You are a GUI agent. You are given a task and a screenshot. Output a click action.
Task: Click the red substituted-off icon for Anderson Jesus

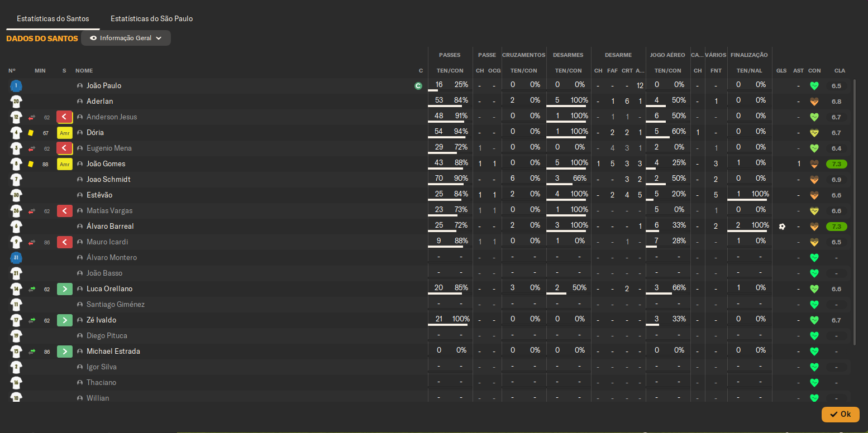(65, 117)
